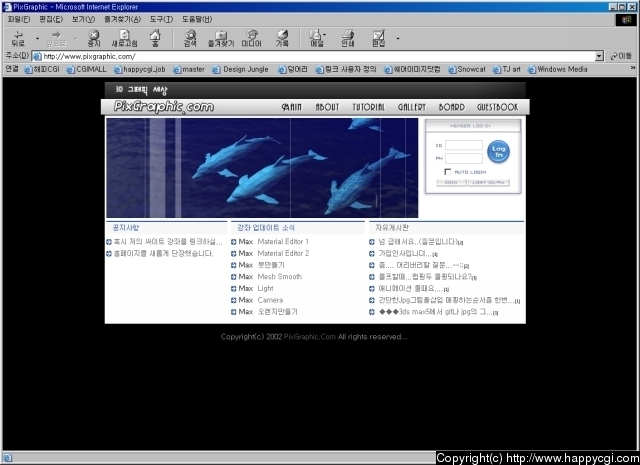640x465 pixels.
Task: Open the File menu
Action: (x=19, y=19)
